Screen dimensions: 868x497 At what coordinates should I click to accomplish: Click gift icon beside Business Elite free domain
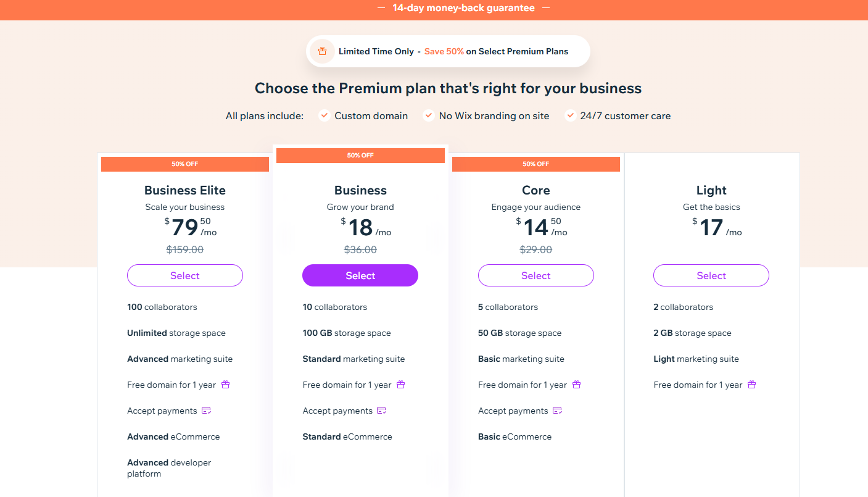tap(226, 385)
